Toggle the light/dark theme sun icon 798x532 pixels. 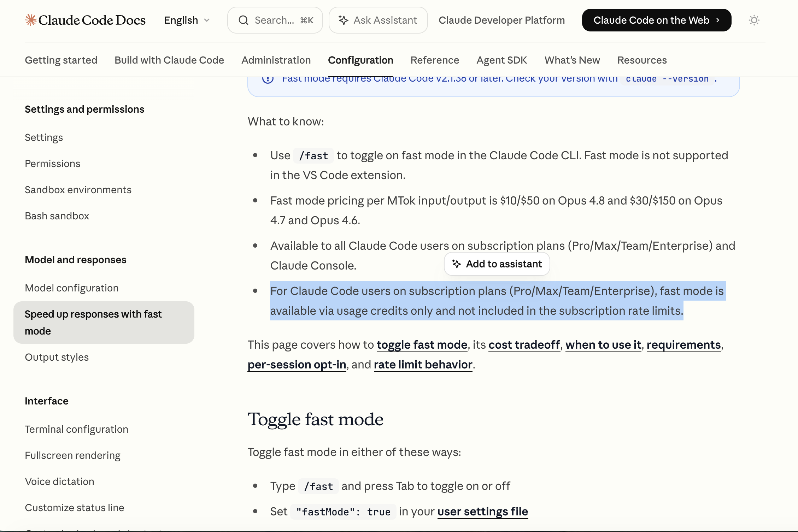click(754, 20)
